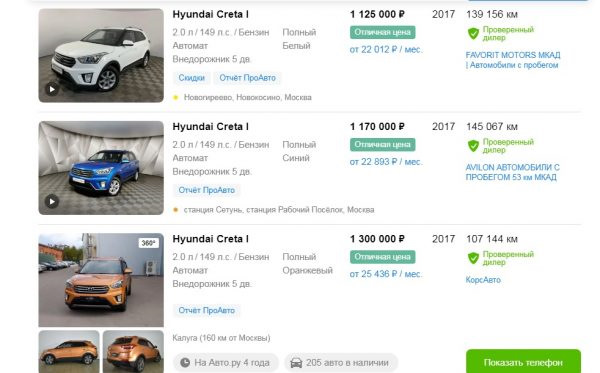
Task: Play video on blue Hyundai Creta photo
Action: [52, 201]
